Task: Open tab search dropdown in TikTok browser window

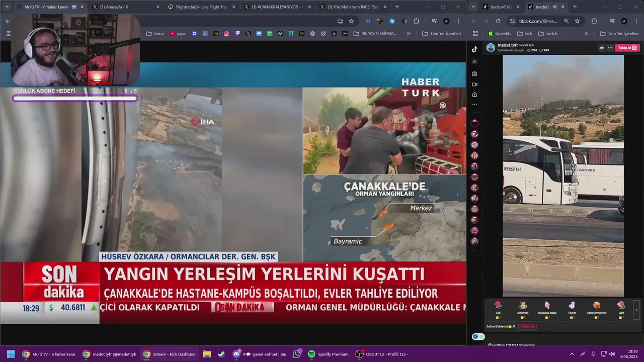Action: tap(473, 7)
